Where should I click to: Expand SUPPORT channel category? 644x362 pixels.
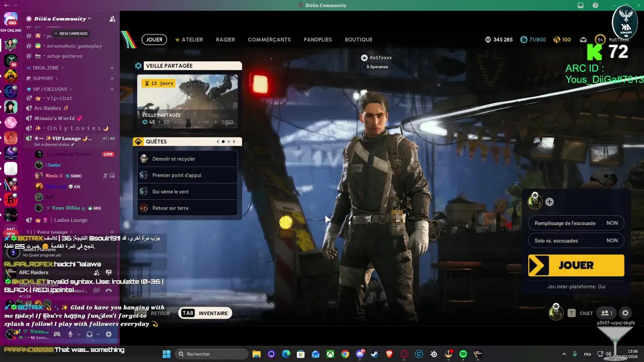click(42, 78)
